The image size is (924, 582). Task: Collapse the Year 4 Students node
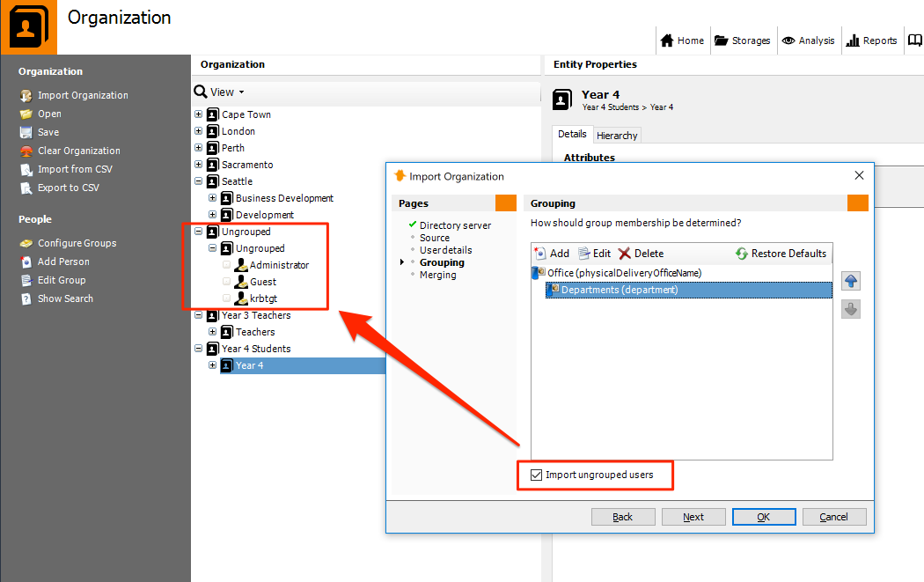[199, 349]
